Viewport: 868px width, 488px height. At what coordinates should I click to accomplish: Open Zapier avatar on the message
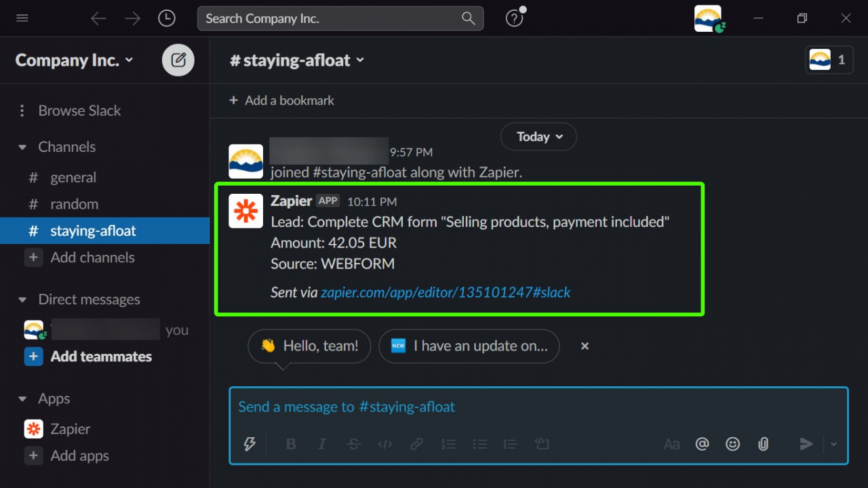tap(245, 211)
